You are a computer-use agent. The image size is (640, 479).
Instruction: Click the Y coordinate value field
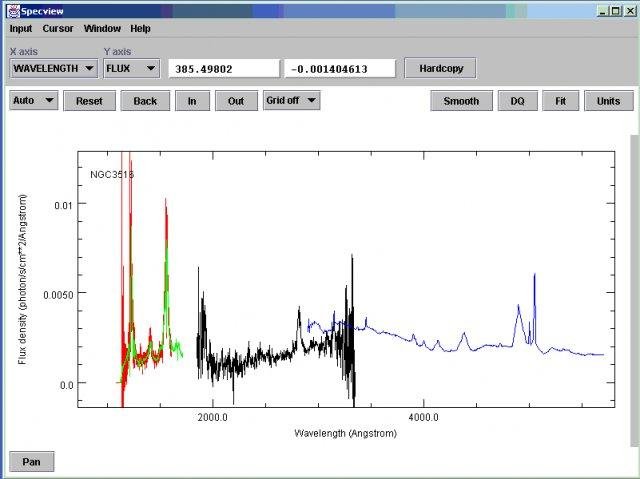[x=340, y=68]
